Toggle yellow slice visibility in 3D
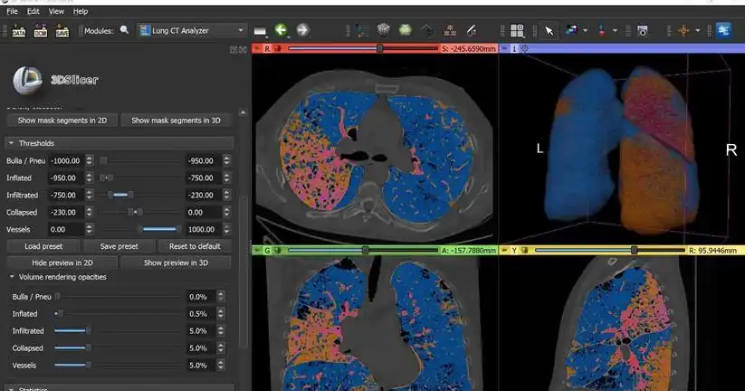Screen dimensions: 749x391 [x=524, y=250]
